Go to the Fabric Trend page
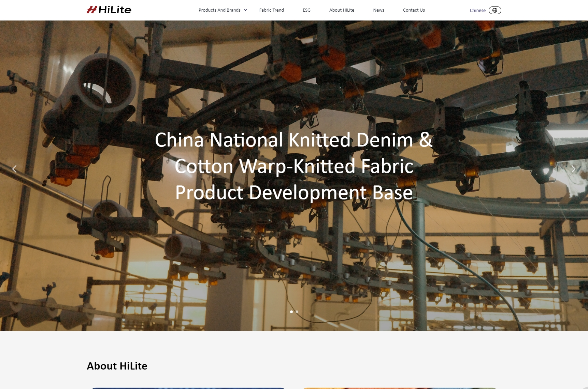The height and width of the screenshot is (389, 588). pyautogui.click(x=271, y=10)
